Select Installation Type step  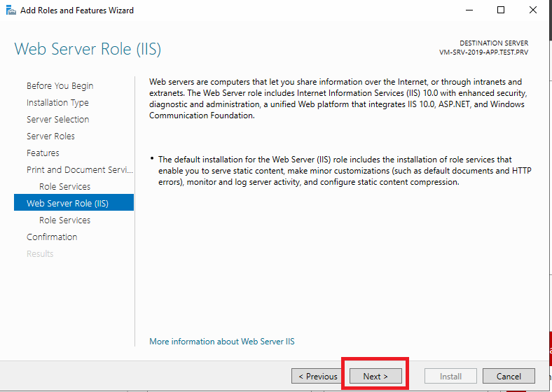57,103
